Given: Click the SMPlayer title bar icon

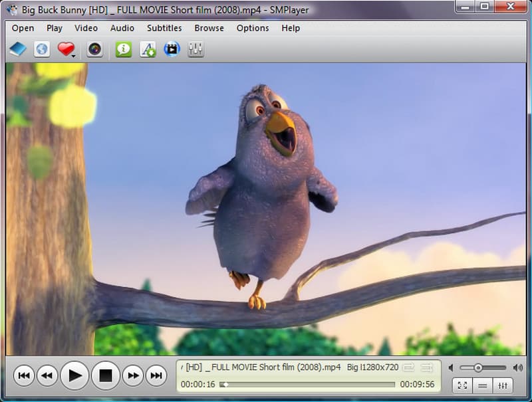Looking at the screenshot, I should coord(12,9).
